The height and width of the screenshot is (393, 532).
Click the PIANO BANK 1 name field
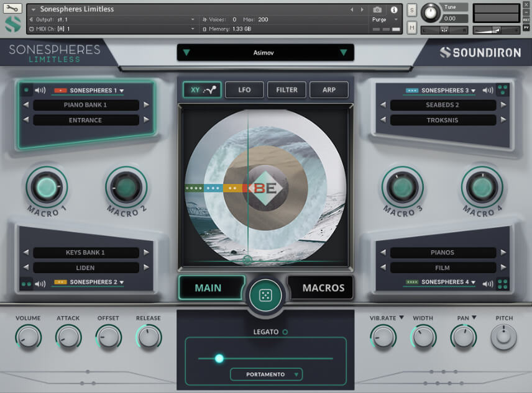[86, 105]
